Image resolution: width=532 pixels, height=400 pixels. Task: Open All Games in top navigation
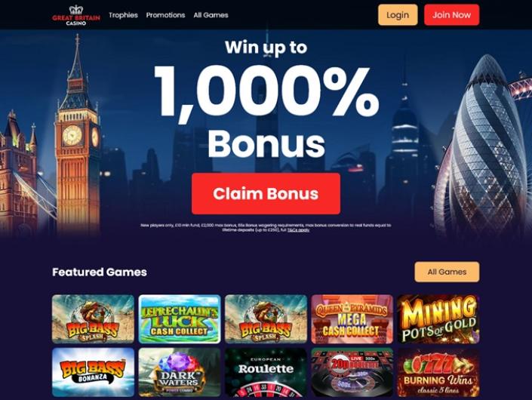pos(211,15)
